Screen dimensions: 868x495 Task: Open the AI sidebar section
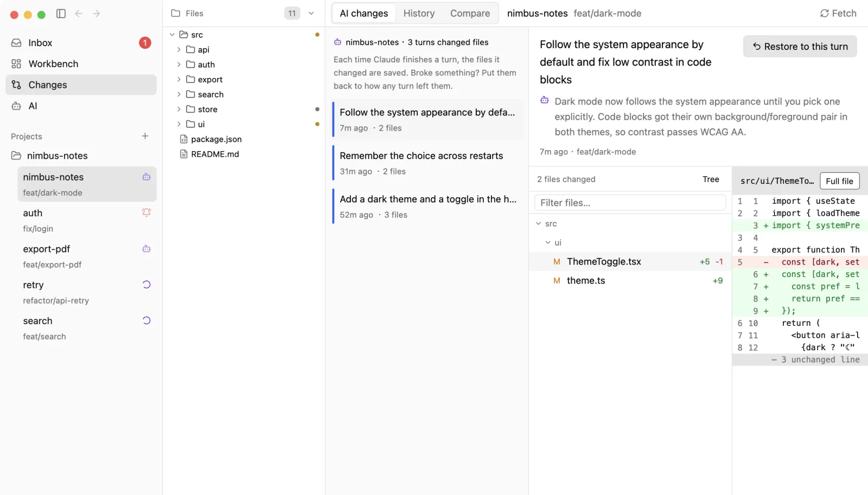coord(81,106)
